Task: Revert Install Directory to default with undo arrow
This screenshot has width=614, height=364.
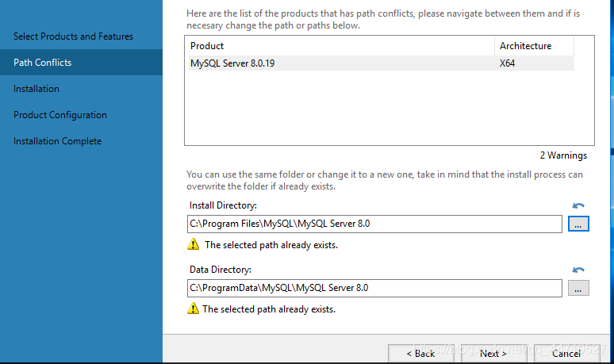Action: click(578, 205)
